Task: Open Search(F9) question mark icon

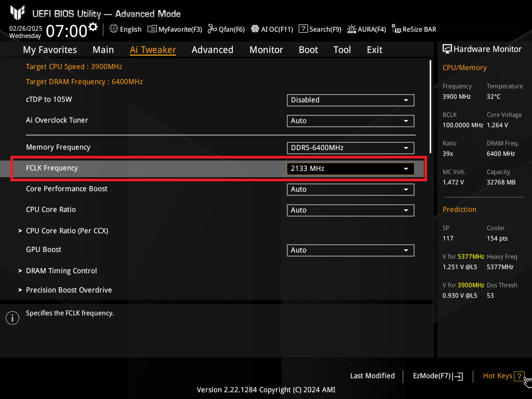Action: pyautogui.click(x=303, y=29)
